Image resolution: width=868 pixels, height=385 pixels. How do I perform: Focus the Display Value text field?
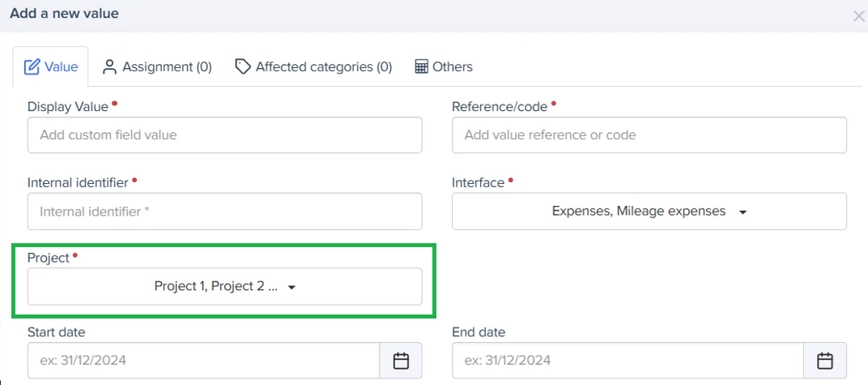pyautogui.click(x=224, y=135)
